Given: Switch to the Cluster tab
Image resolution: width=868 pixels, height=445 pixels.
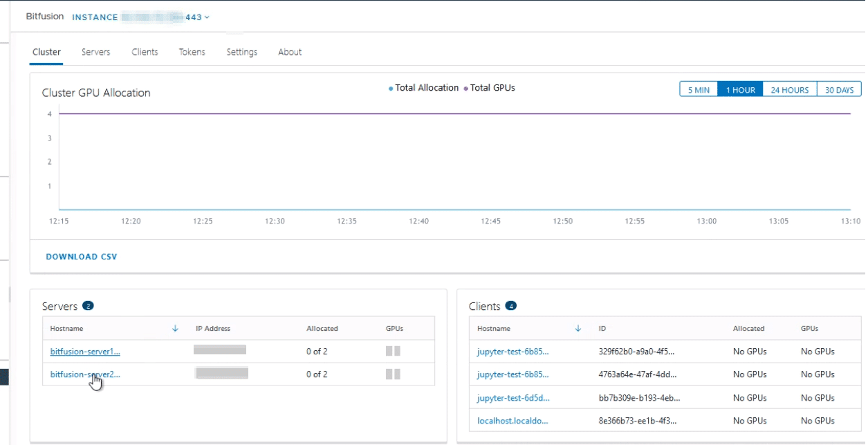Looking at the screenshot, I should coord(46,52).
